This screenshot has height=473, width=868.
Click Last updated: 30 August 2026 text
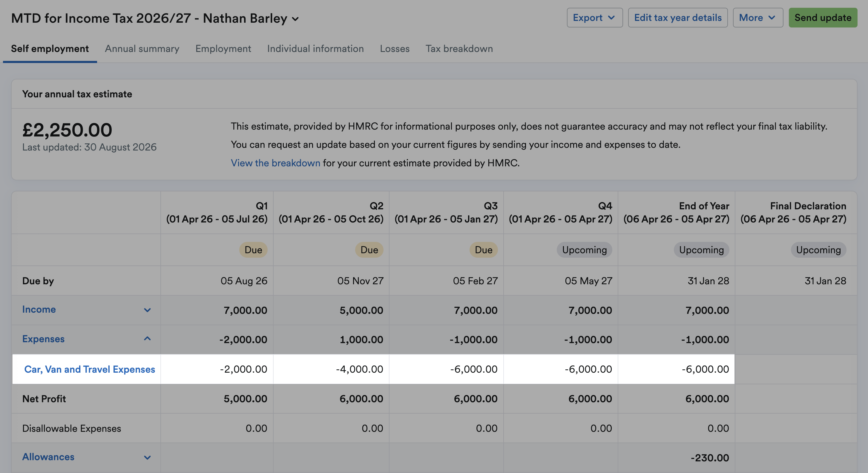click(x=89, y=147)
